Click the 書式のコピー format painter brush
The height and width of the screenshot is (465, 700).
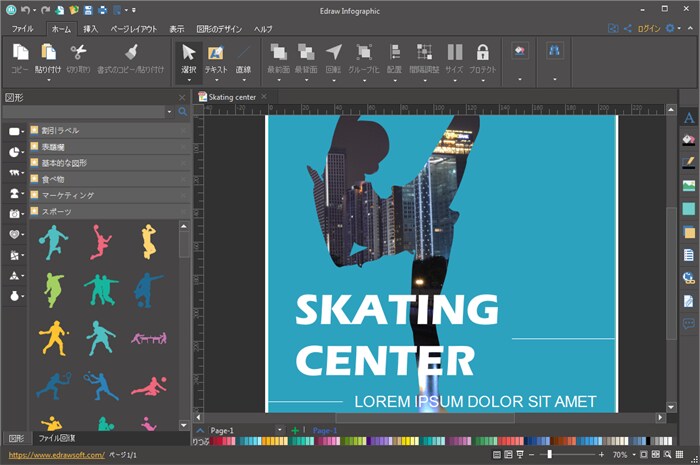point(131,52)
